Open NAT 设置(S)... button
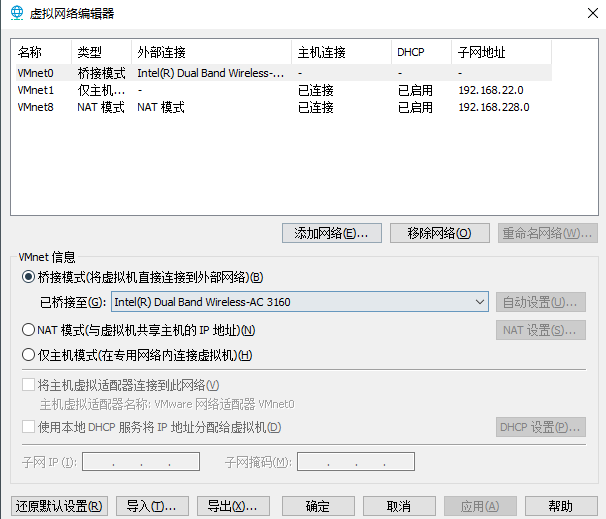Screen dimensions: 606x519 coord(541,330)
